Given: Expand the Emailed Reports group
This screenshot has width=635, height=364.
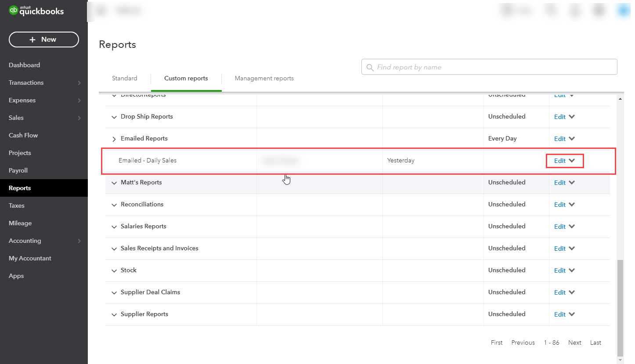Looking at the screenshot, I should tap(114, 138).
